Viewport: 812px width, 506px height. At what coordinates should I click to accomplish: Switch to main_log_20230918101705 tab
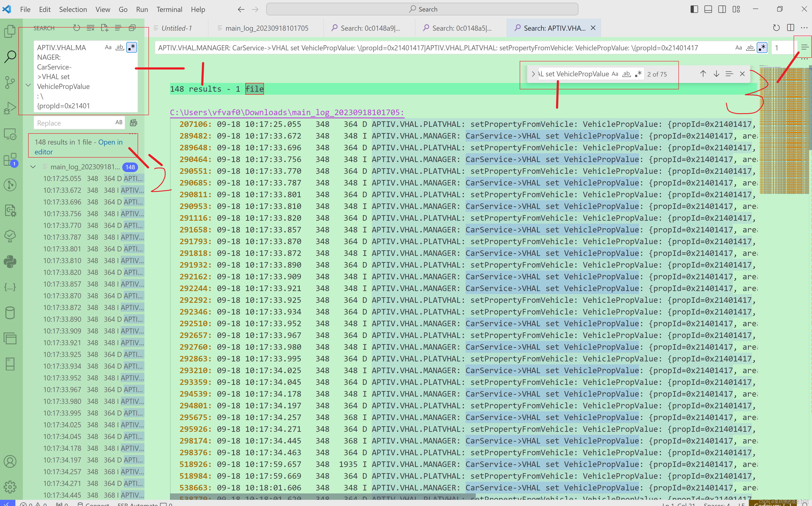(x=266, y=28)
